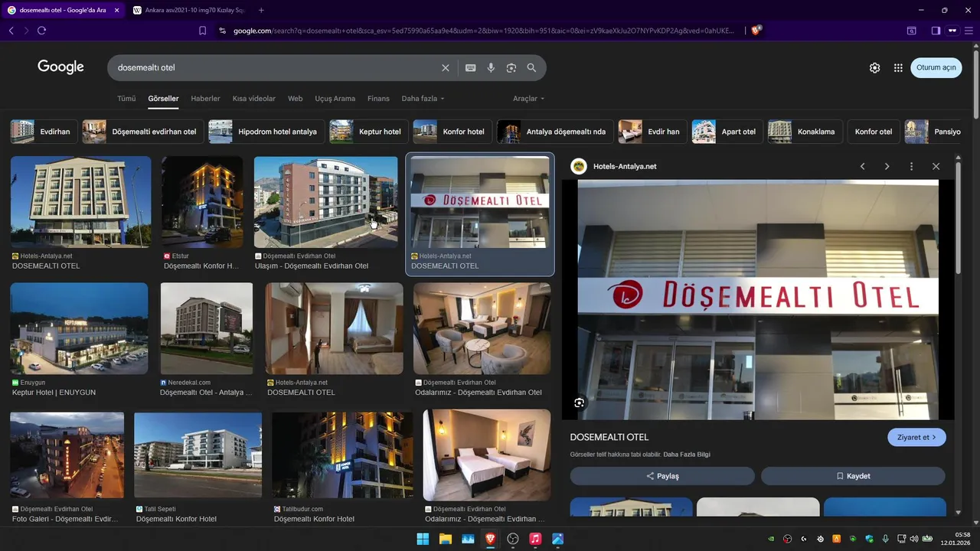This screenshot has width=980, height=551.
Task: Click the Kaydet save button
Action: [853, 476]
